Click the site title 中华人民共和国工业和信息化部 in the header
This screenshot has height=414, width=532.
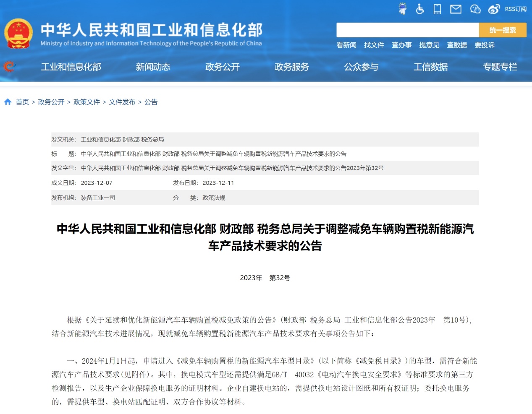(x=152, y=30)
